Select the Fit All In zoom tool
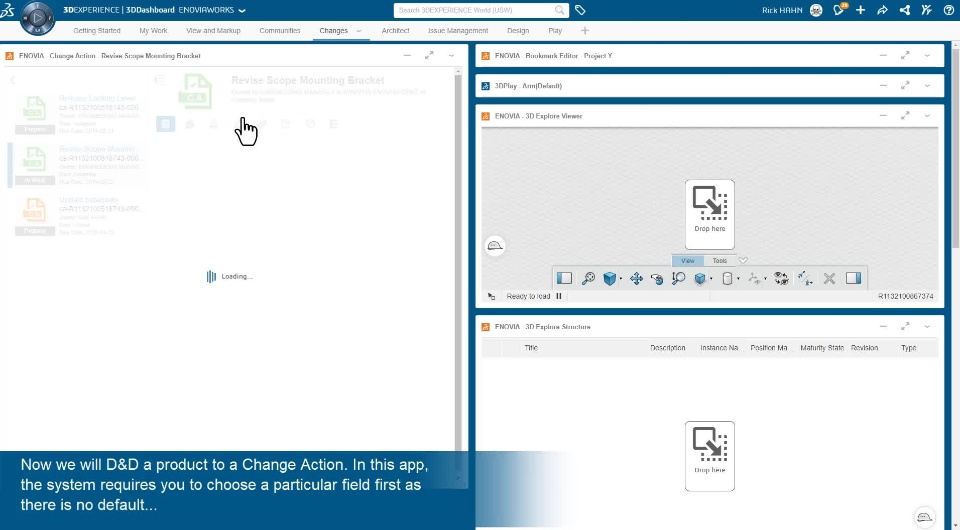The width and height of the screenshot is (960, 530). click(x=588, y=278)
